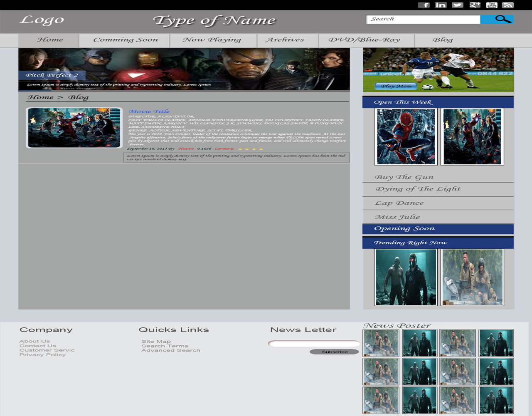The height and width of the screenshot is (416, 532).
Task: Open the Comming Soon tab
Action: (124, 40)
